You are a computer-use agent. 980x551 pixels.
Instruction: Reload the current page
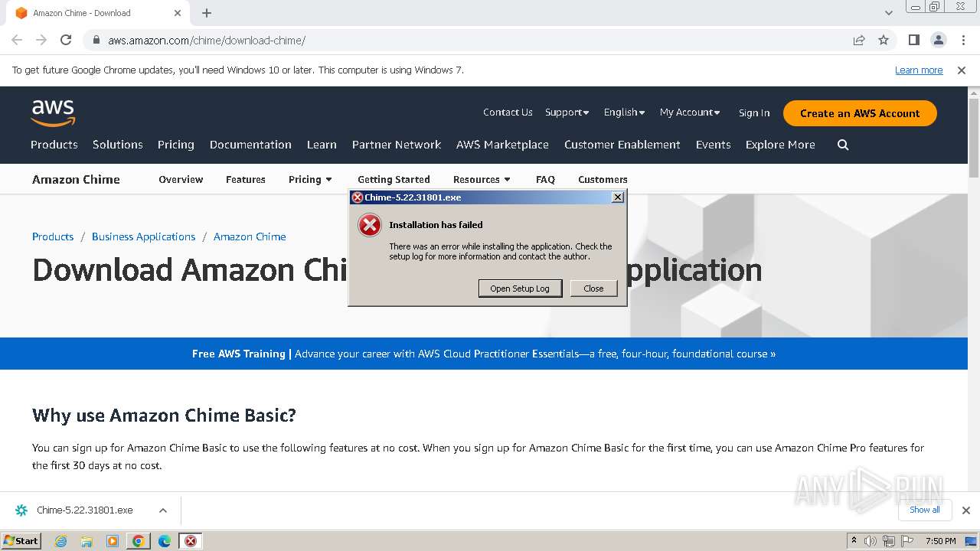point(66,40)
